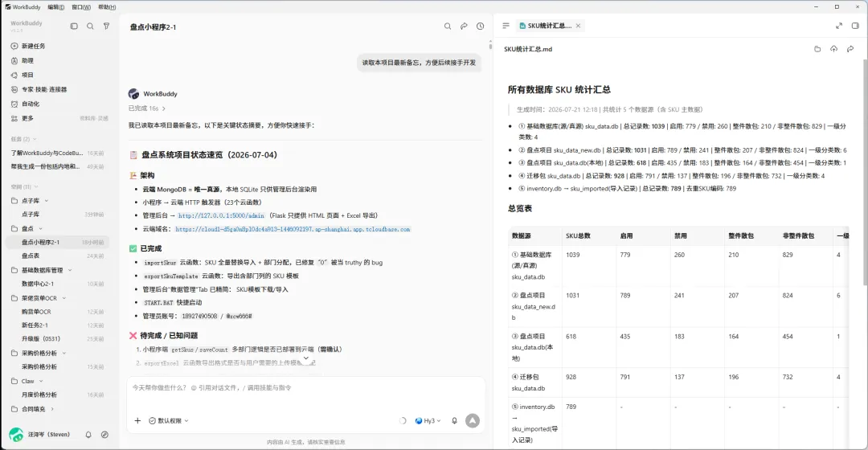The height and width of the screenshot is (450, 868).
Task: Share SKU统计汇总.md file
Action: click(x=850, y=49)
